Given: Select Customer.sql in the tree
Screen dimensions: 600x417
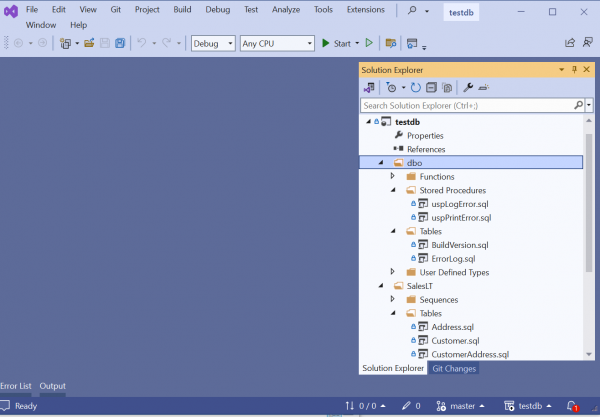Looking at the screenshot, I should [x=455, y=340].
